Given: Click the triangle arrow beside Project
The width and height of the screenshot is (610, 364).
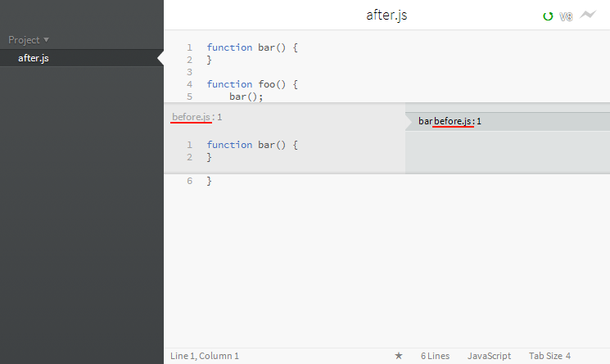Looking at the screenshot, I should pyautogui.click(x=47, y=39).
